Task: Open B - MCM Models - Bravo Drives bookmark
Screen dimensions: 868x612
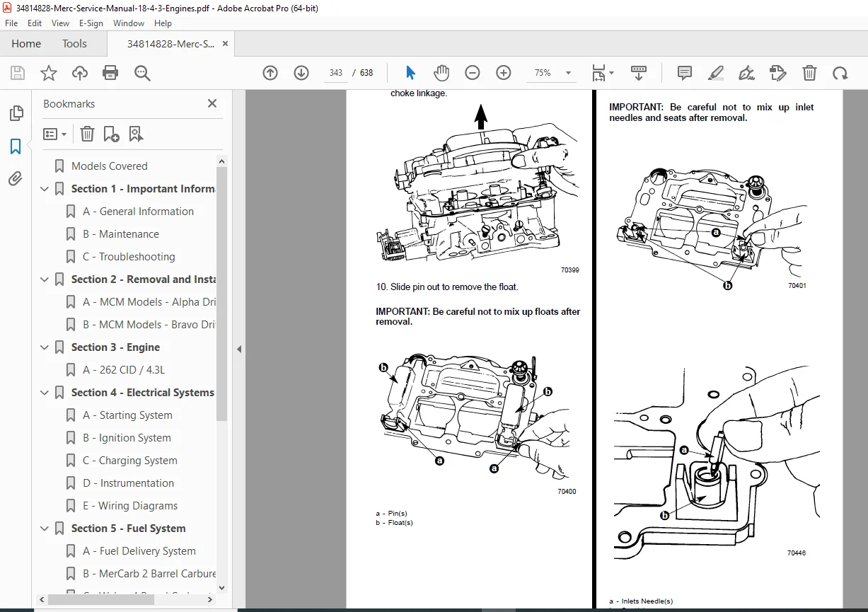Action: (x=149, y=325)
